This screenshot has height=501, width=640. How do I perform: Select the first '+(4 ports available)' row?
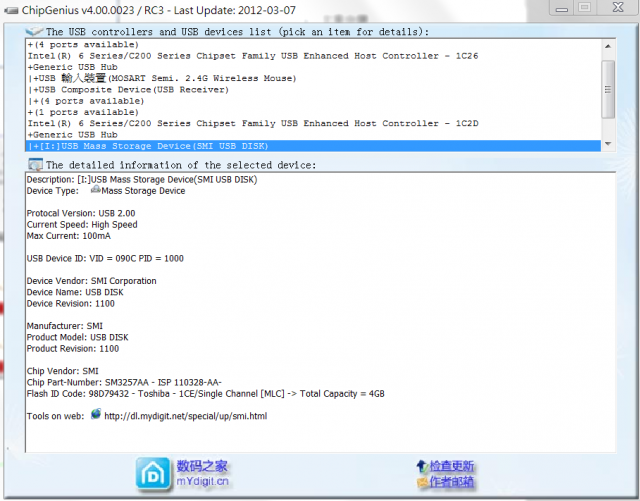tap(313, 45)
